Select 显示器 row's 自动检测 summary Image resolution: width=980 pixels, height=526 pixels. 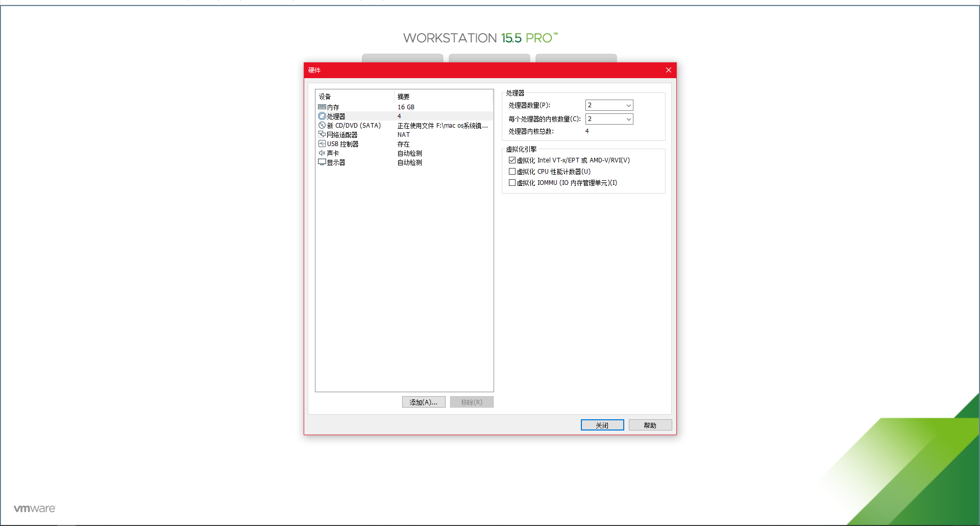click(x=410, y=162)
